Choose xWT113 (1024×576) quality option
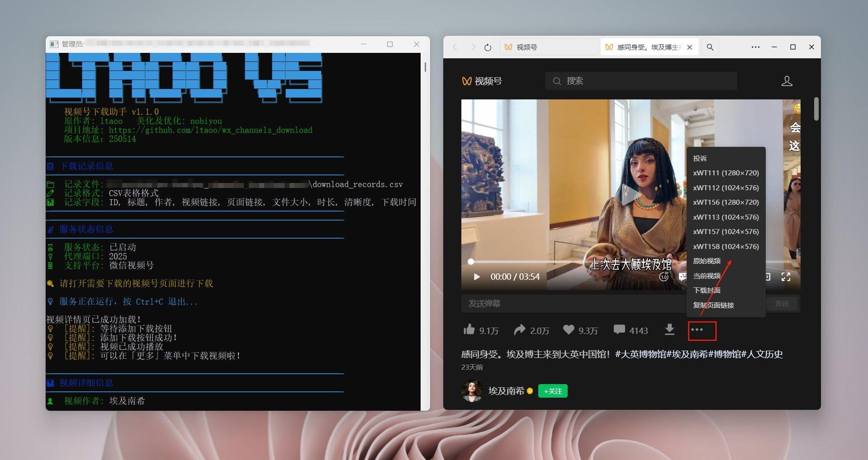The image size is (868, 460). [726, 217]
